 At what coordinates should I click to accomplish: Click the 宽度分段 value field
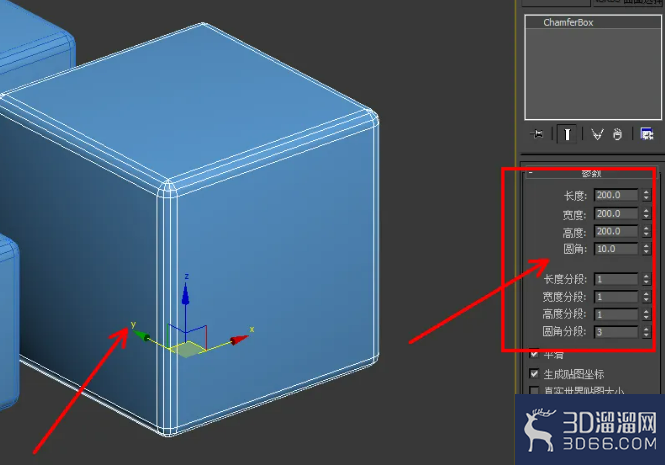(616, 297)
